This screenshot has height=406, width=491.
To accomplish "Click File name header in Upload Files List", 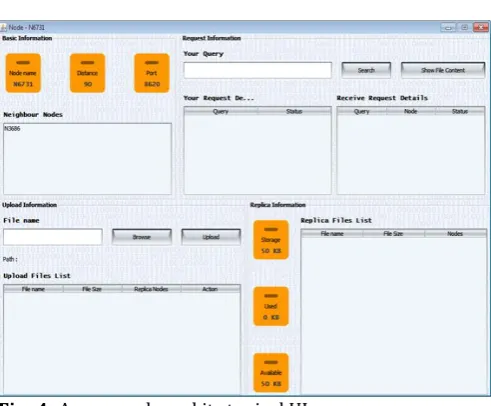I will pos(33,289).
